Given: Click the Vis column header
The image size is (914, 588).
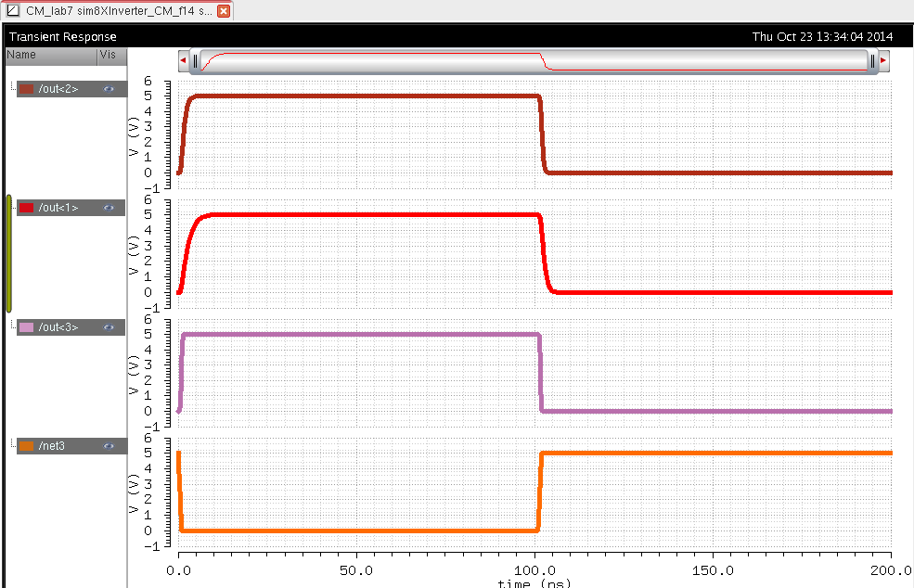Looking at the screenshot, I should 112,56.
